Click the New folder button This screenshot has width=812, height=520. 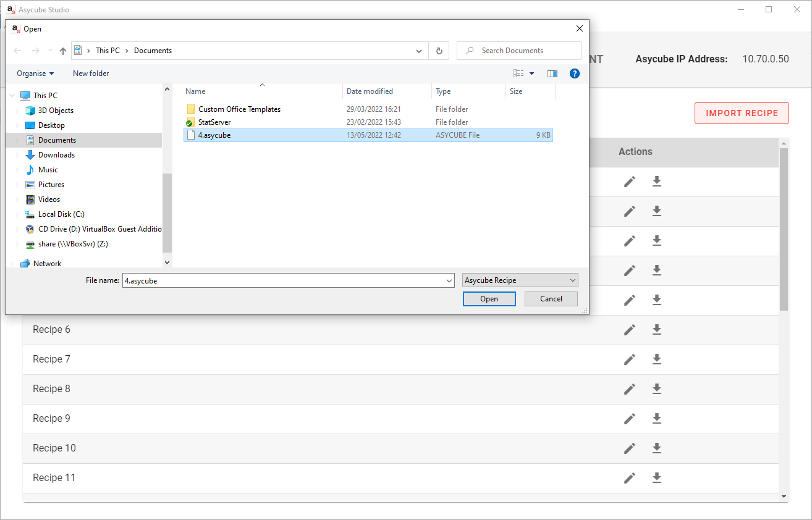point(91,73)
